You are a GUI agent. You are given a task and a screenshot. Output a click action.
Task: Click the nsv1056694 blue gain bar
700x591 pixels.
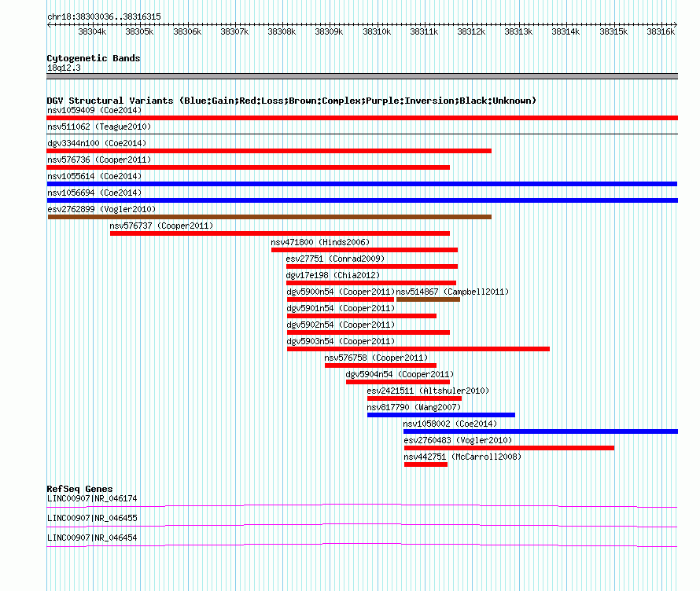tap(362, 200)
